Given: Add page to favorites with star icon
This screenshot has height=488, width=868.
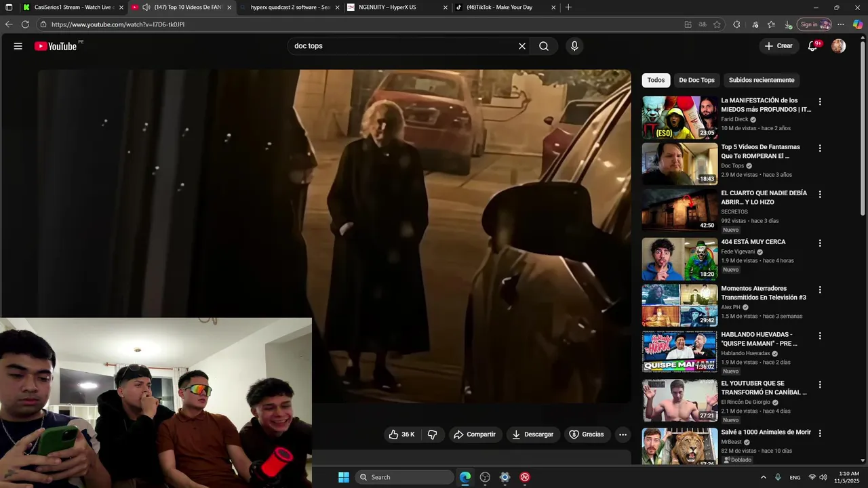Looking at the screenshot, I should pyautogui.click(x=717, y=24).
